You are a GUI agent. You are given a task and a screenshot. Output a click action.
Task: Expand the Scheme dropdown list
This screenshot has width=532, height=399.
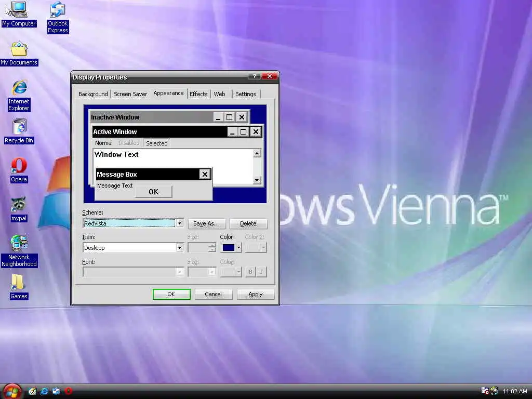(x=180, y=223)
